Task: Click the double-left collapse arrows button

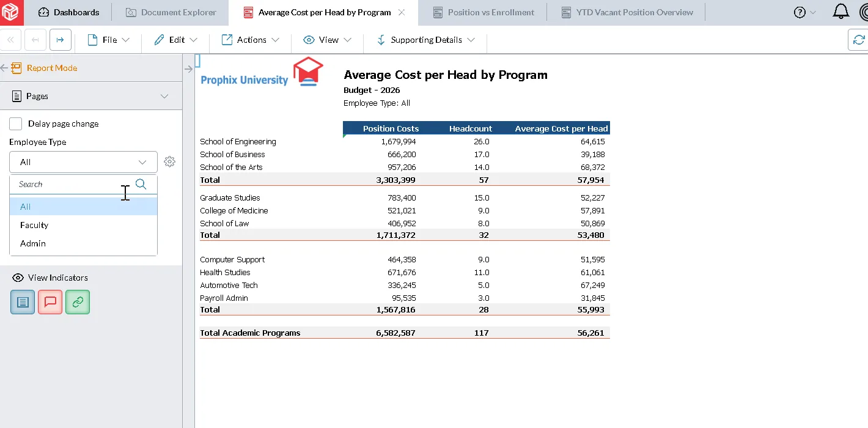Action: click(10, 40)
